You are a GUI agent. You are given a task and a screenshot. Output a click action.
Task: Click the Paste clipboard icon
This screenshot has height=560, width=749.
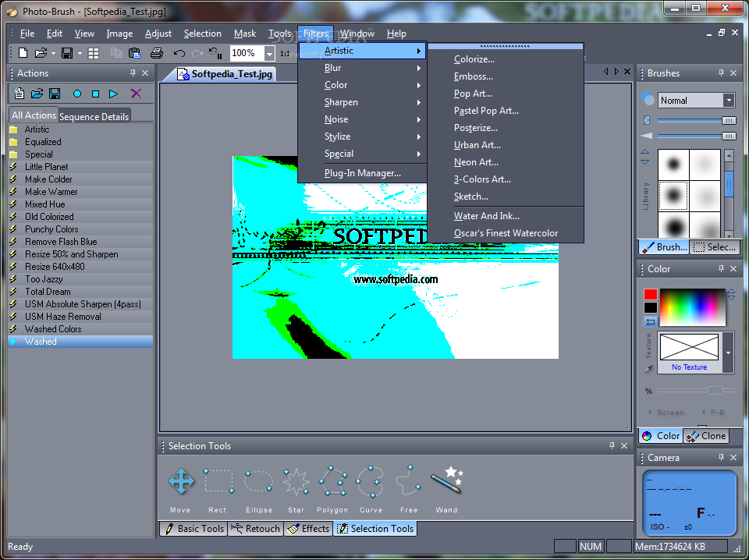pos(135,53)
